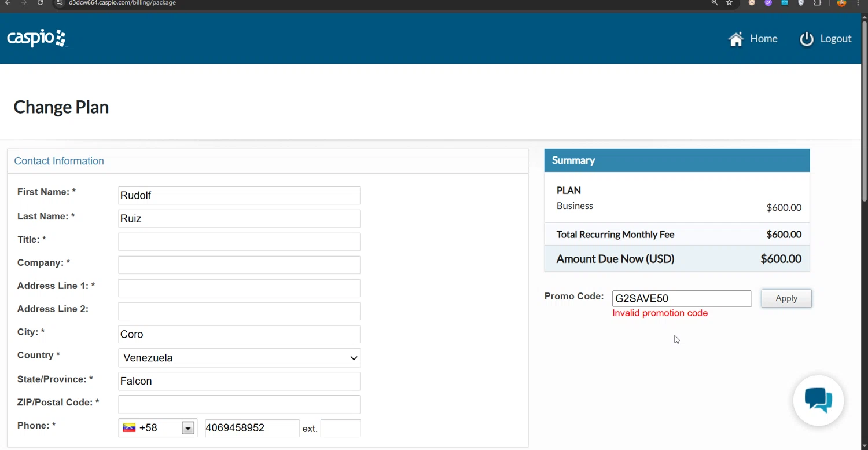The height and width of the screenshot is (450, 868).
Task: Click the Caspio logo
Action: point(37,38)
